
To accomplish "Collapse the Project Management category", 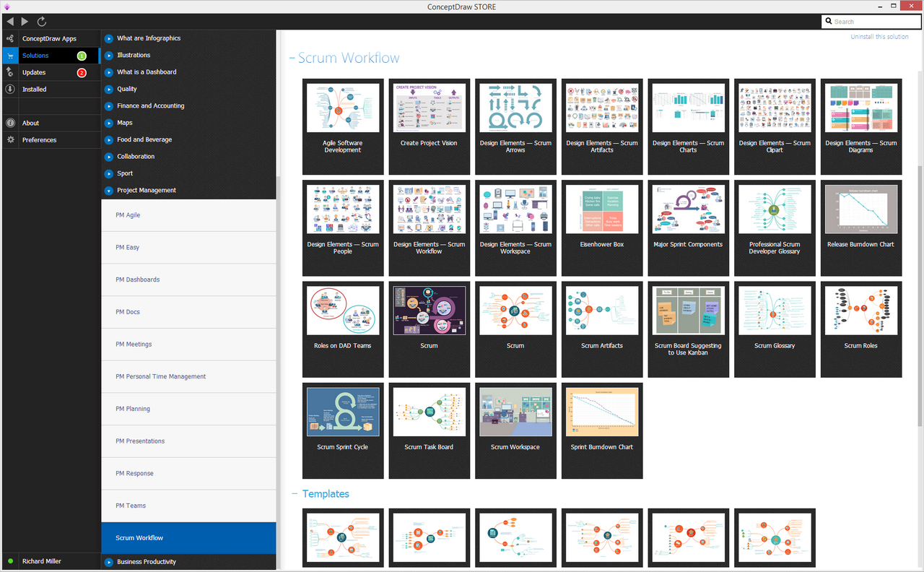I will 109,191.
